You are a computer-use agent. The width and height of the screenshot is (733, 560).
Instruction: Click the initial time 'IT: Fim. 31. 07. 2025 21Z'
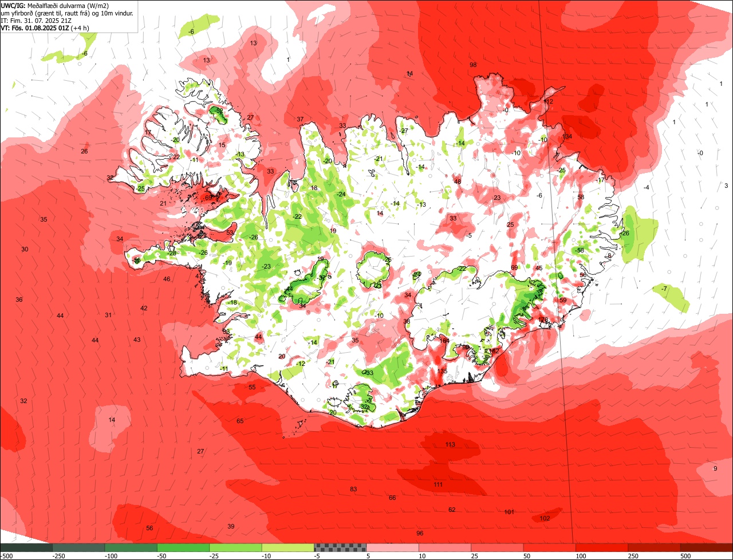36,21
